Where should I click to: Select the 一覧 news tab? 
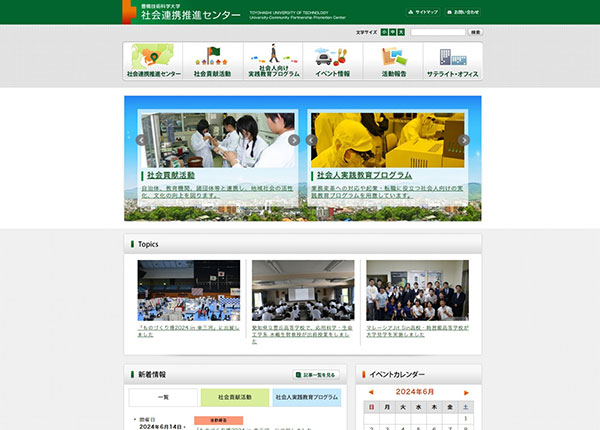point(163,397)
